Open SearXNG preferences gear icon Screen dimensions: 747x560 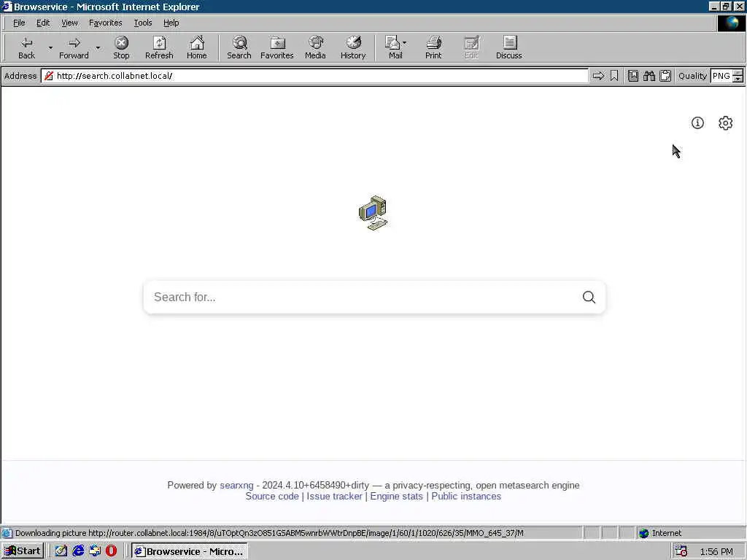pyautogui.click(x=725, y=122)
